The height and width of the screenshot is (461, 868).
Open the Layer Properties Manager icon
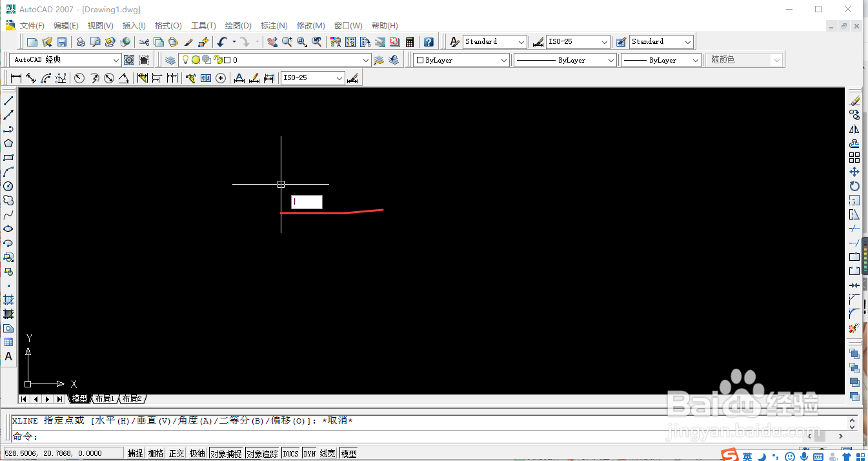[170, 60]
